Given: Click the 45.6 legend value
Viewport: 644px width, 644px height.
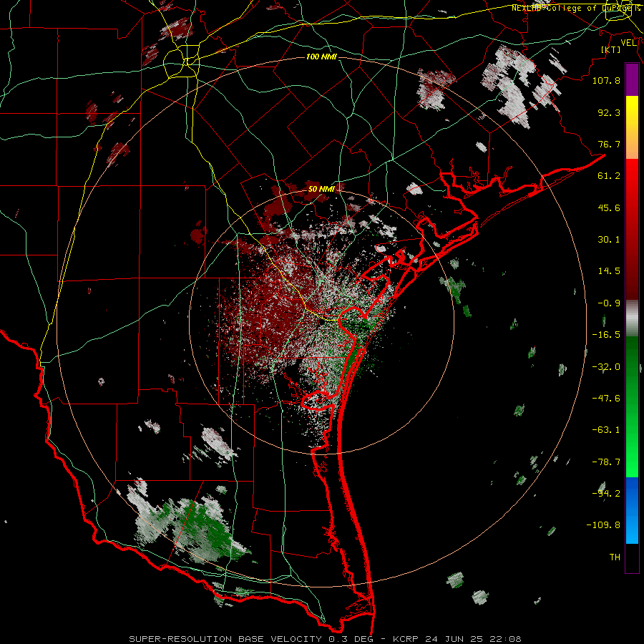Looking at the screenshot, I should 609,208.
